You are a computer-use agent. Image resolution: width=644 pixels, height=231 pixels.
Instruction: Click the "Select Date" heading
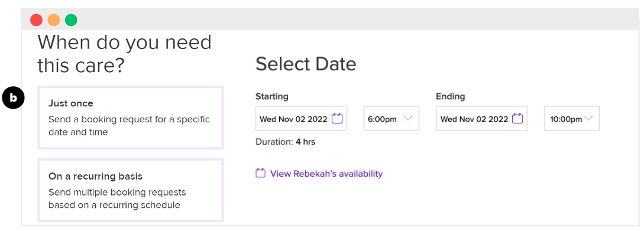tap(306, 64)
